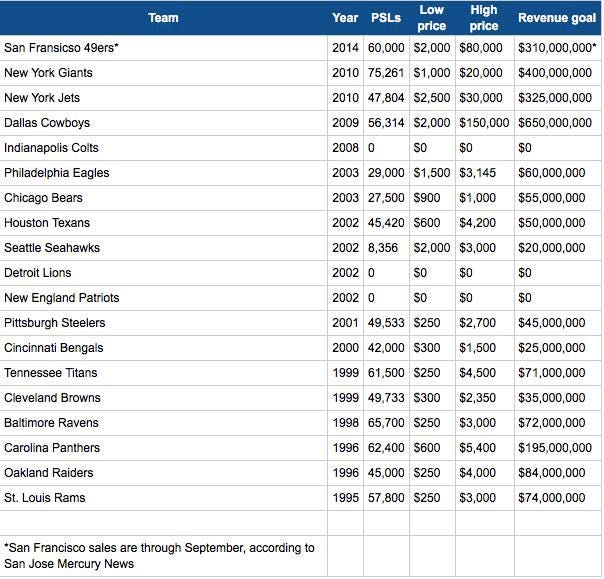Select the Indianapolis Colts team cell
Image resolution: width=604 pixels, height=579 pixels.
(x=163, y=148)
